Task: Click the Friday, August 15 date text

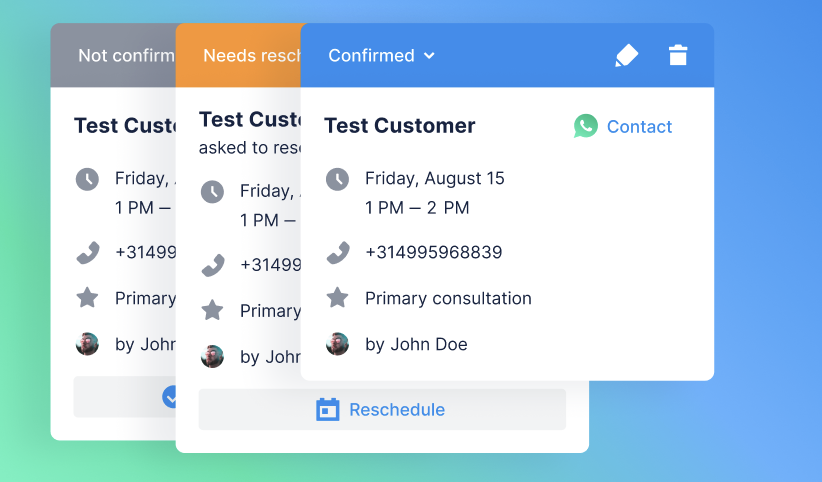Action: 434,179
